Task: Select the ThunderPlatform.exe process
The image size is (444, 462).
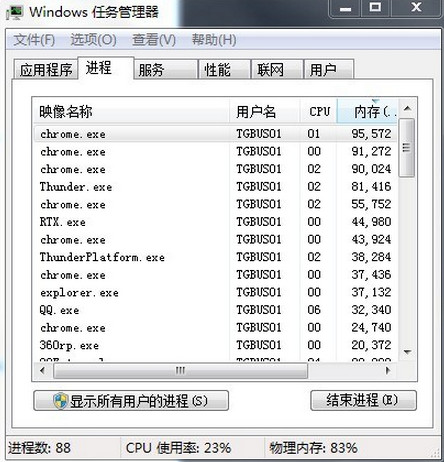Action: (216, 257)
